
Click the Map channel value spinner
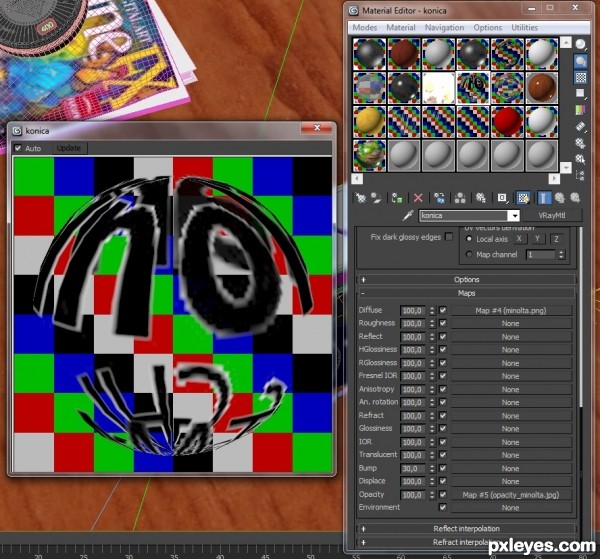(561, 254)
